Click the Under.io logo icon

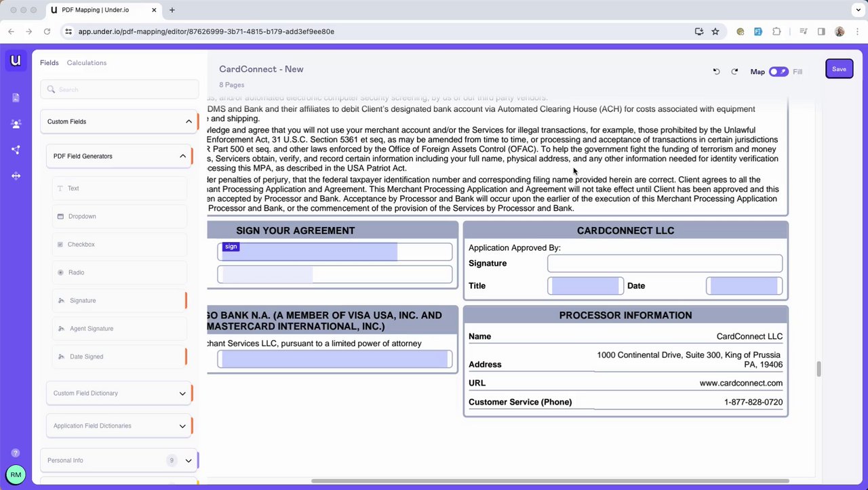16,60
